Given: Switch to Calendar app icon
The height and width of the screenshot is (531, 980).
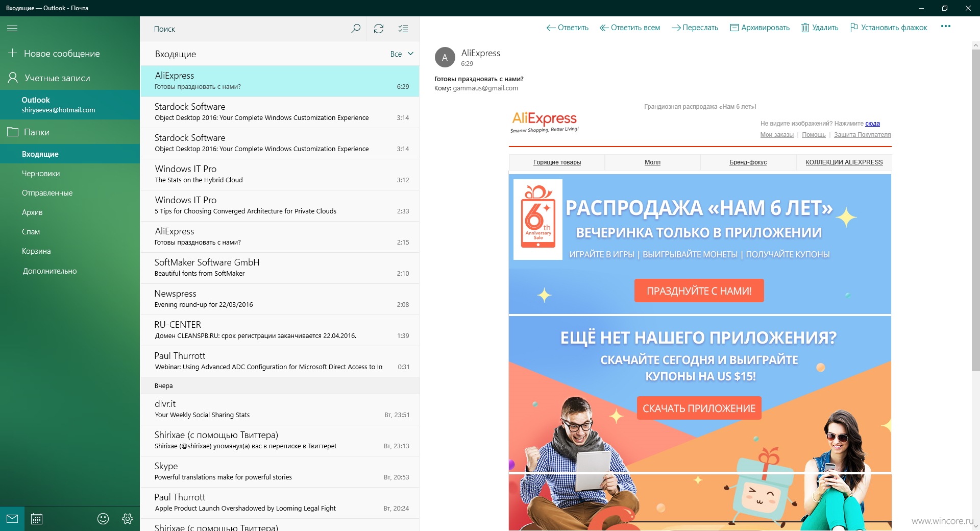Looking at the screenshot, I should [37, 519].
